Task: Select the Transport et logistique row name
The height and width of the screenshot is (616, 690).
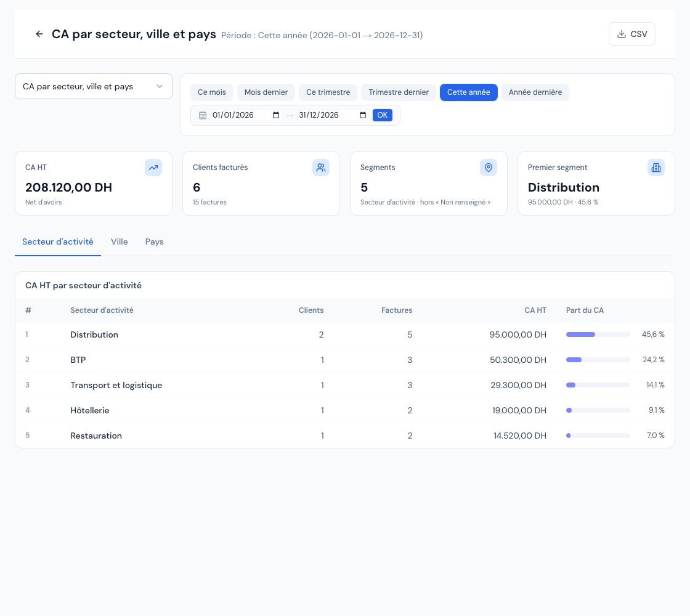Action: 116,386
